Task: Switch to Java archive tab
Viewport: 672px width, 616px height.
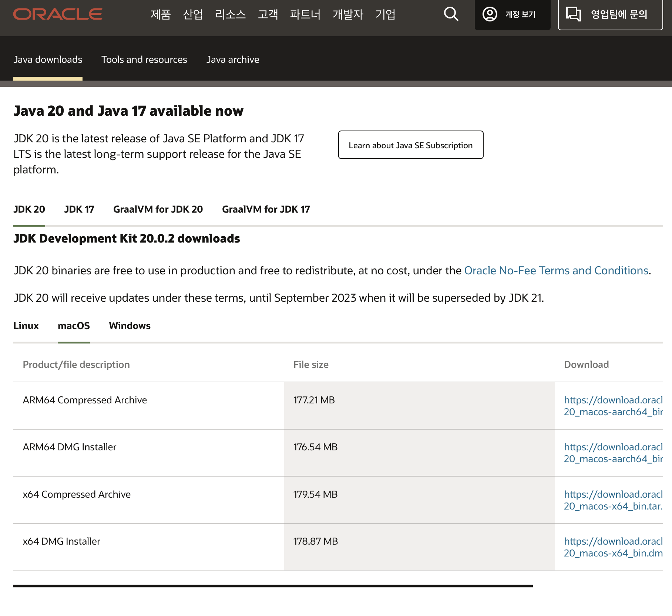Action: tap(233, 60)
